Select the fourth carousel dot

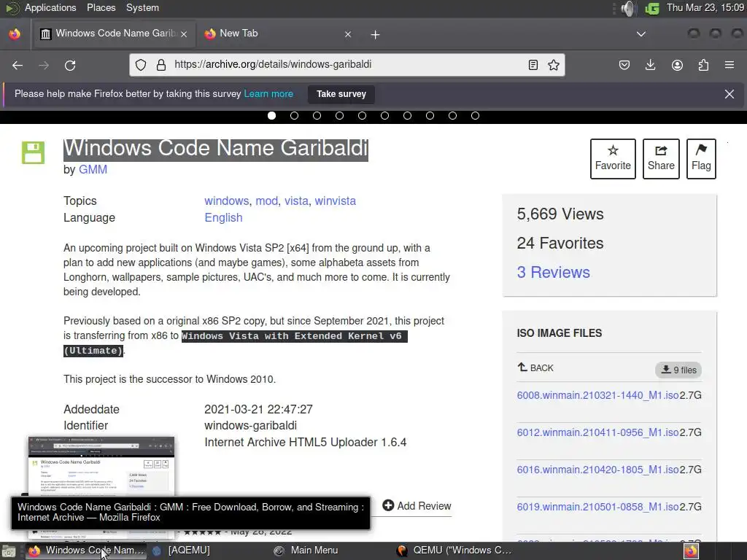point(340,116)
